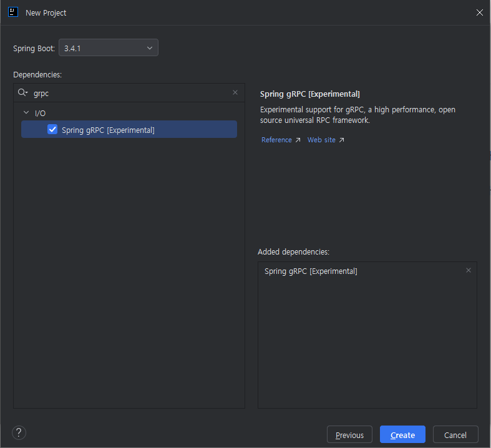Open the Spring Boot version dropdown
Viewport: 491px width, 448px height.
click(x=109, y=48)
